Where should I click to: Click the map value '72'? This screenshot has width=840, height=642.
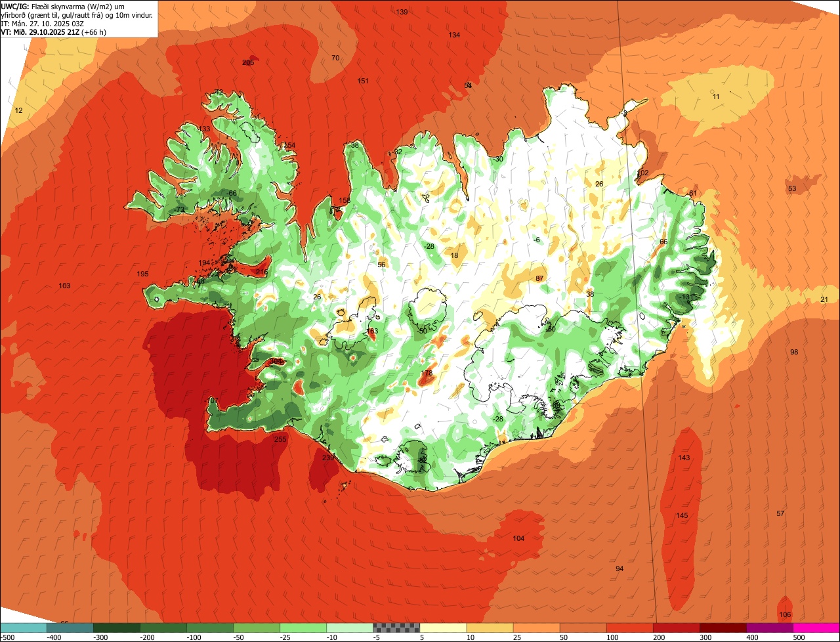click(180, 209)
